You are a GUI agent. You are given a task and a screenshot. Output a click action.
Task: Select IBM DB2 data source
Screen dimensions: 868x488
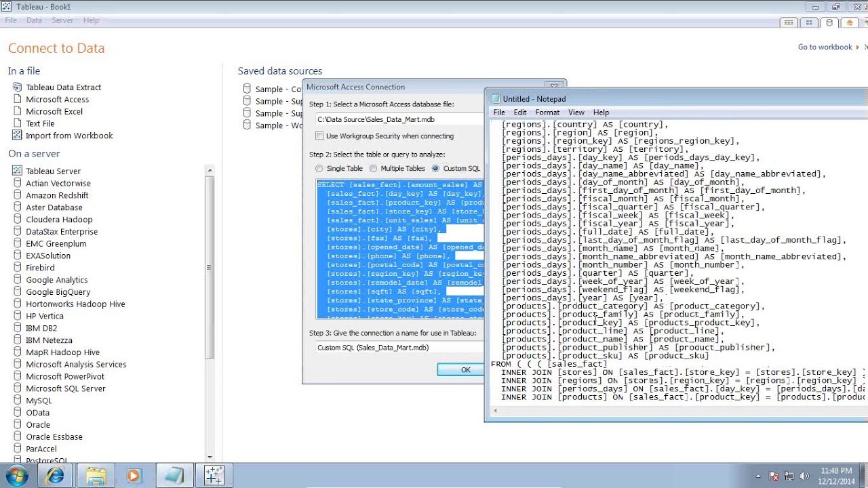pyautogui.click(x=41, y=329)
